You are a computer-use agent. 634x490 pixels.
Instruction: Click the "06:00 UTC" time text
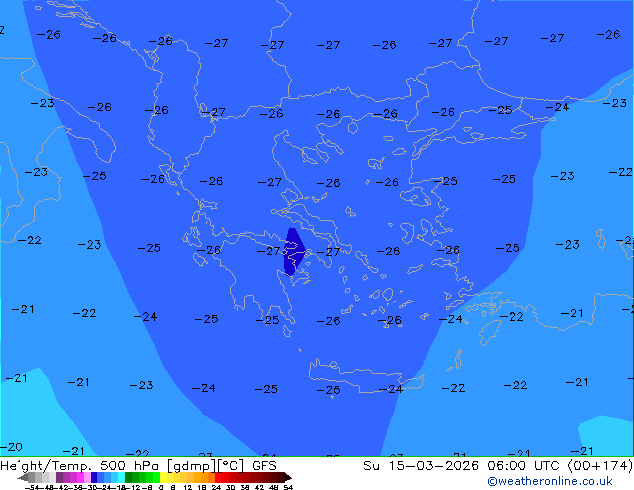[526, 466]
